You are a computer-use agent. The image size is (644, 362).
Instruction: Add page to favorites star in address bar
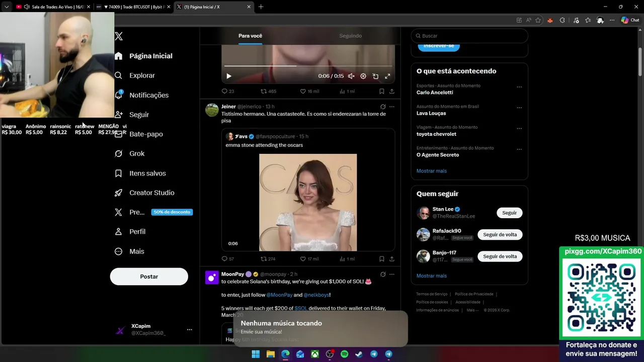point(538,20)
